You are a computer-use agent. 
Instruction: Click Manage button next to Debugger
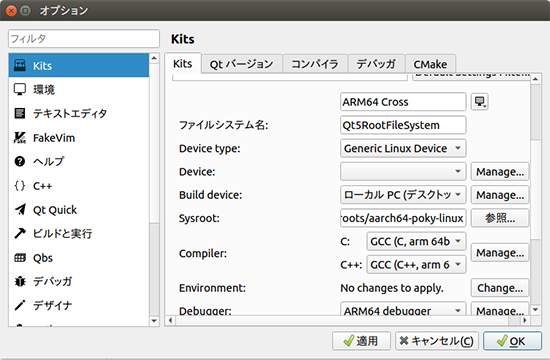coord(500,309)
